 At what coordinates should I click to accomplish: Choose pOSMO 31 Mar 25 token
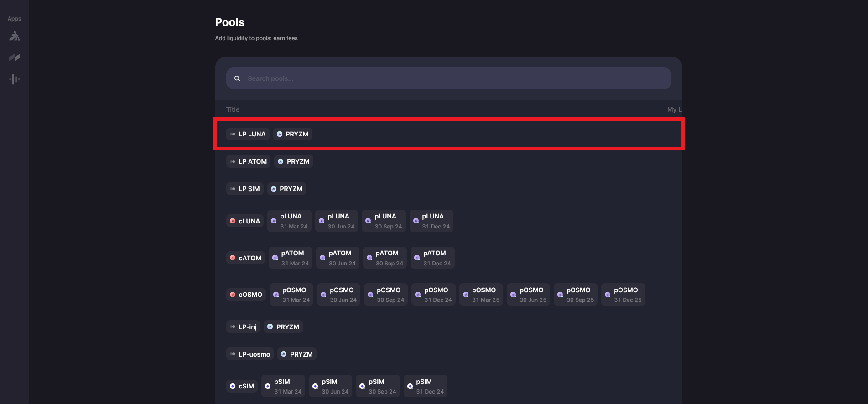click(481, 295)
